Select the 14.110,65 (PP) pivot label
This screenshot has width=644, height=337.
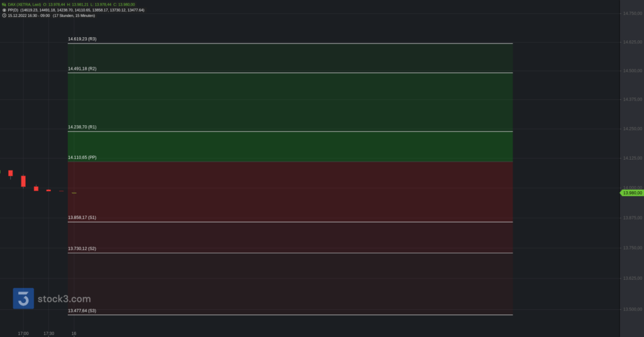pos(82,157)
